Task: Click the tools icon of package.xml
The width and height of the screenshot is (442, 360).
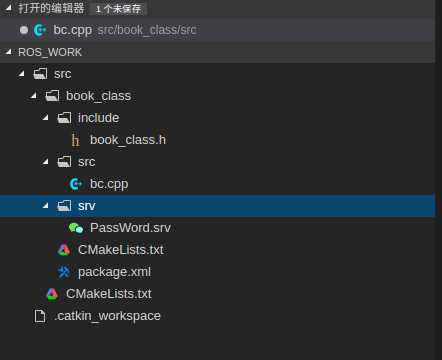Action: click(x=64, y=272)
